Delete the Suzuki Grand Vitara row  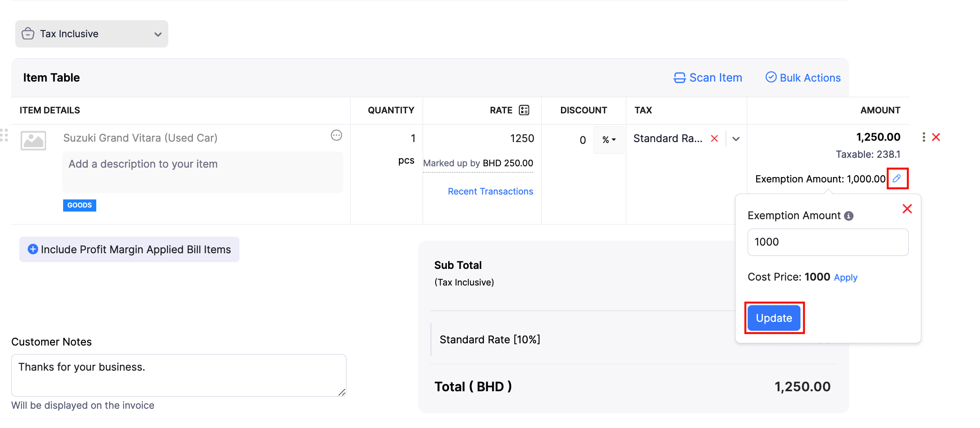click(x=936, y=137)
